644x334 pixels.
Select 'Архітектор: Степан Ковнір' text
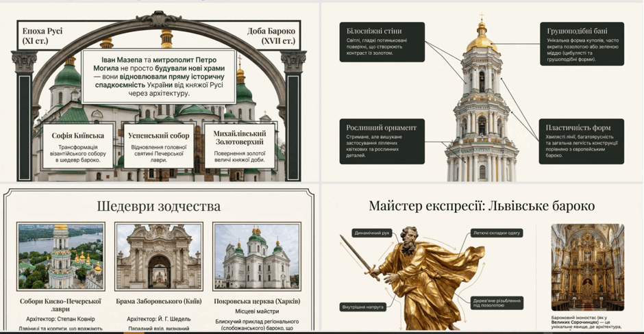[x=60, y=319]
